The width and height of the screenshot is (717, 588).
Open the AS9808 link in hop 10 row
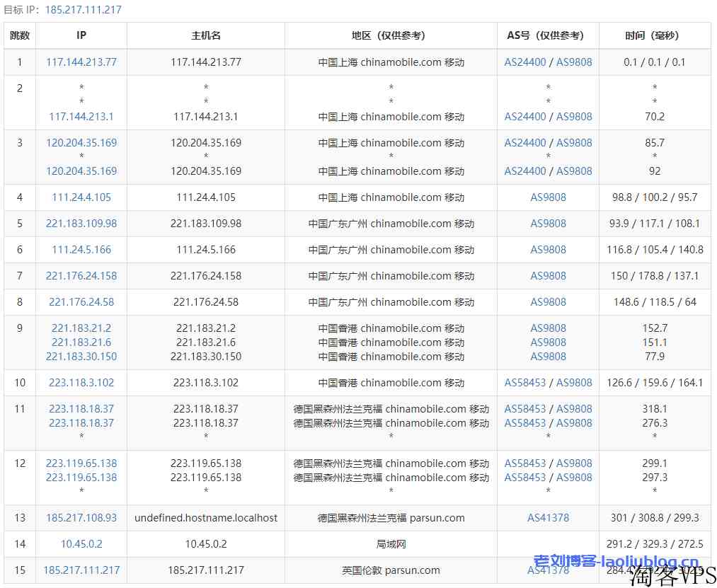tap(574, 383)
